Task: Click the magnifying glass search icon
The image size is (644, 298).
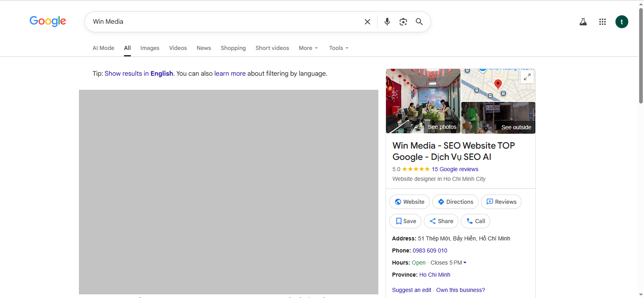Action: coord(419,22)
